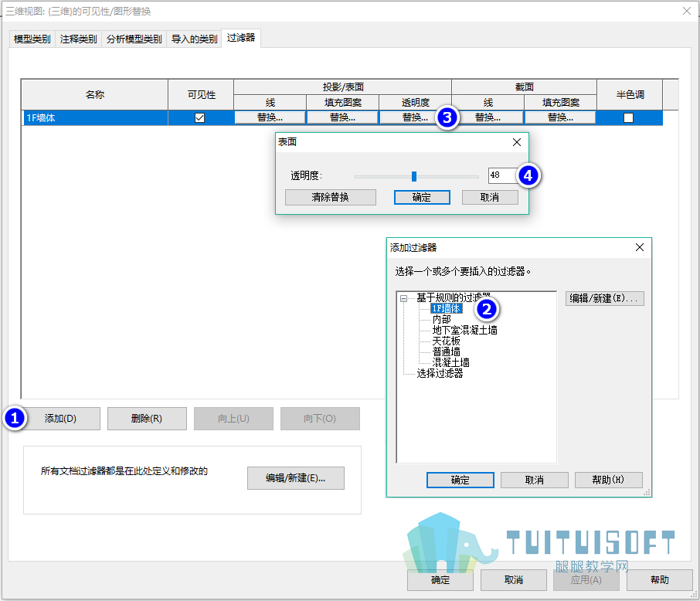Switch to the 模型类别 tab
The image size is (700, 601).
[32, 39]
